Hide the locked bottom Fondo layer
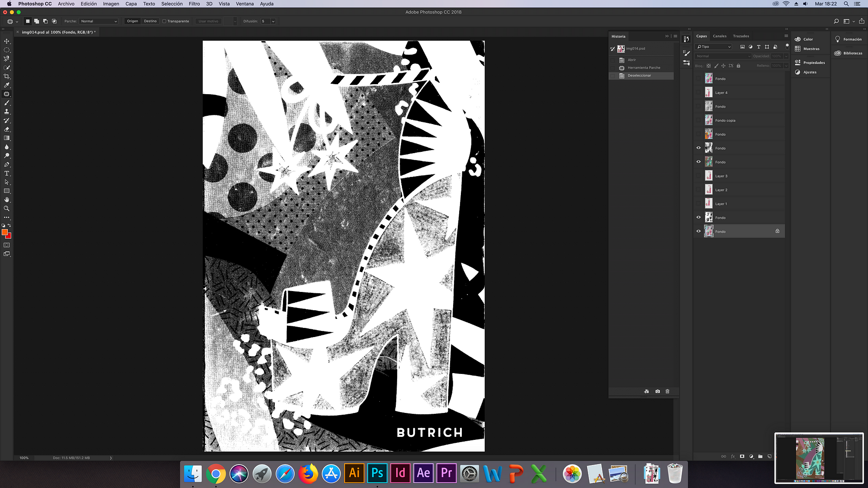 698,231
